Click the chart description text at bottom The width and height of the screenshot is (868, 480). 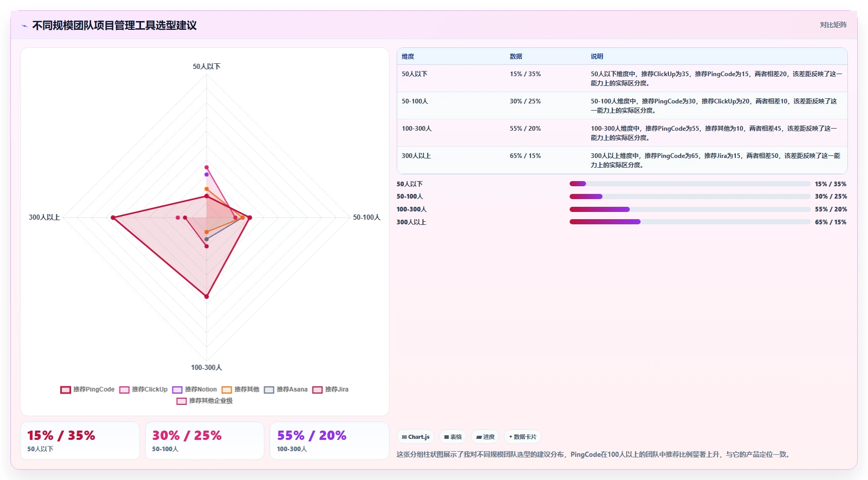click(594, 454)
